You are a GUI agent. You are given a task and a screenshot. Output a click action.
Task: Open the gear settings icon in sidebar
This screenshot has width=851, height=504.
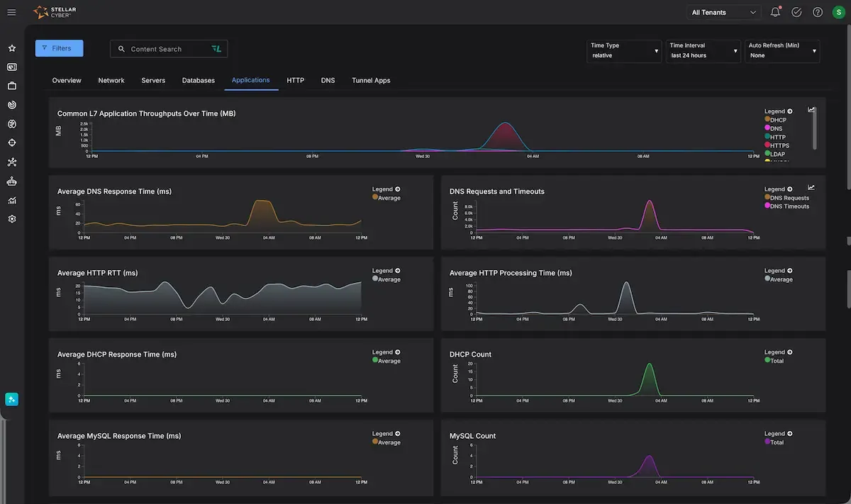pyautogui.click(x=12, y=219)
